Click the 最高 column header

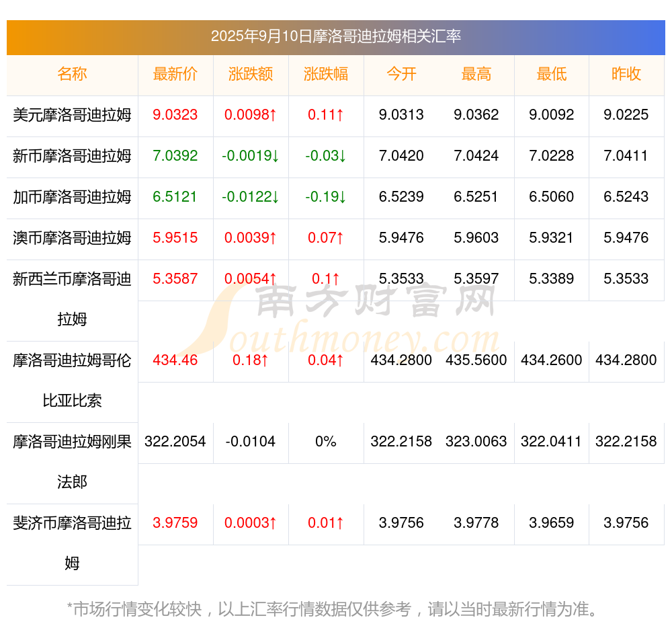(476, 74)
